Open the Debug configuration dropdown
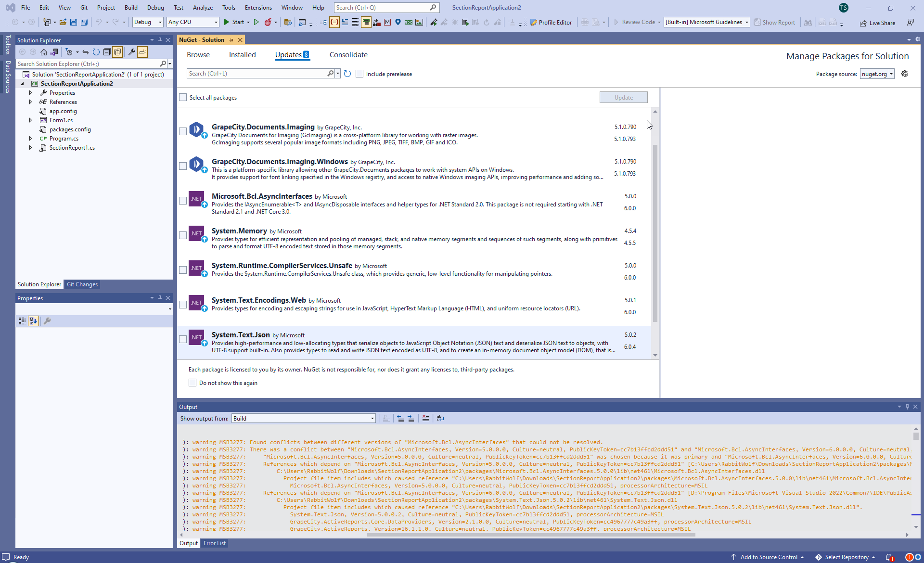 (148, 22)
